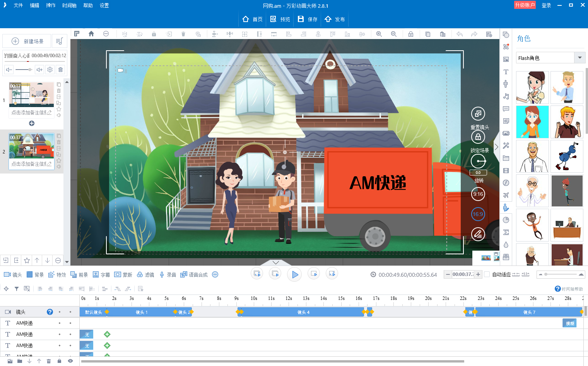Open the music note panel in sidebar
Viewport: 588px width, 366px height.
point(506,96)
